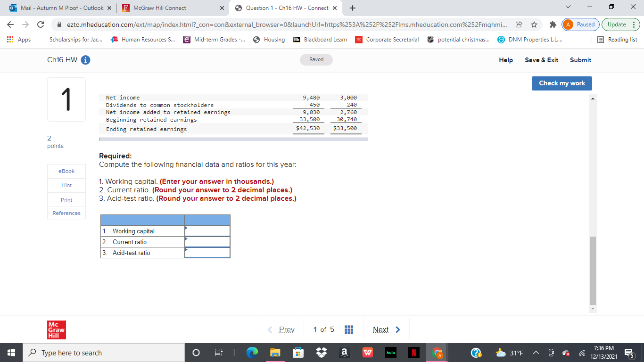Open the Windows Start menu
This screenshot has width=644, height=362.
[x=11, y=353]
